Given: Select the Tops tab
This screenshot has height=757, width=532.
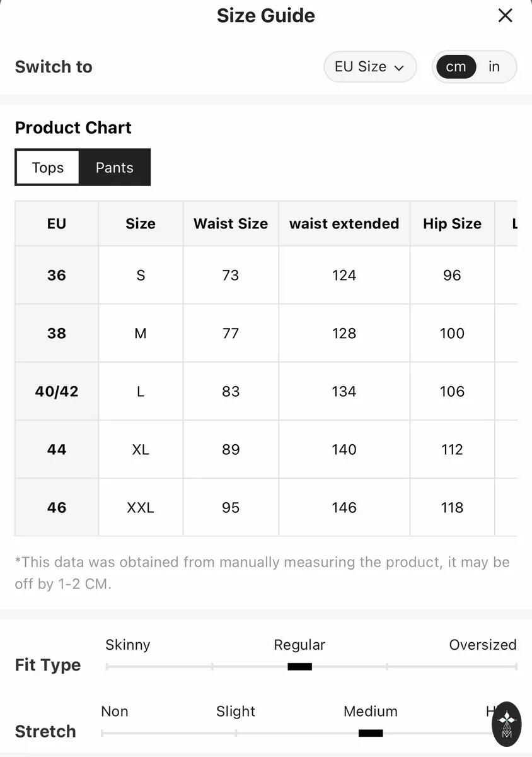Looking at the screenshot, I should coord(48,167).
